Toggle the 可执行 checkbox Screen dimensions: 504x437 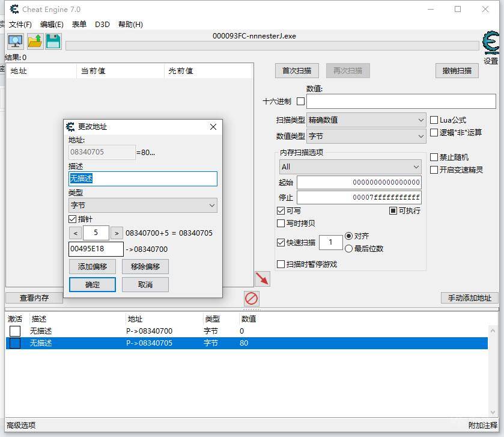(x=393, y=211)
